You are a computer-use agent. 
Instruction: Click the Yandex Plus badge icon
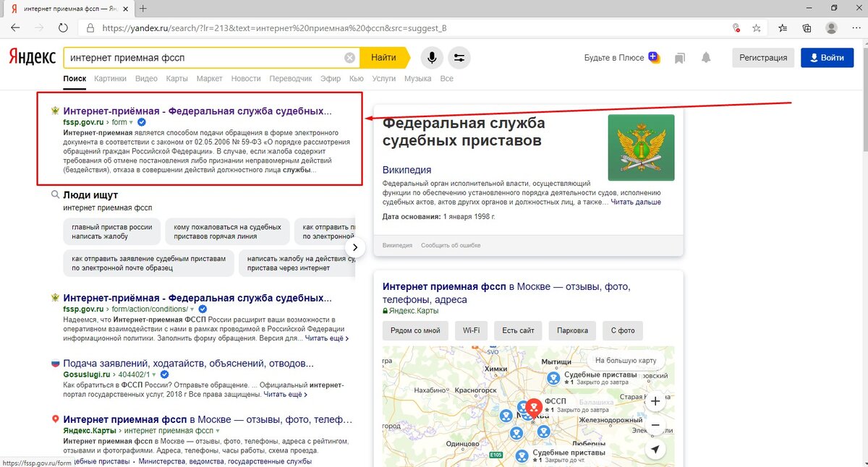(654, 57)
